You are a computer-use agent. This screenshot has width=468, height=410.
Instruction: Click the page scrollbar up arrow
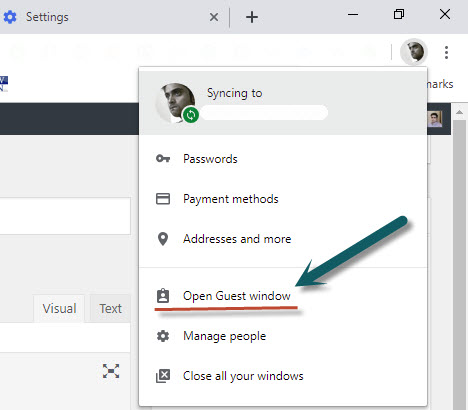pos(459,112)
